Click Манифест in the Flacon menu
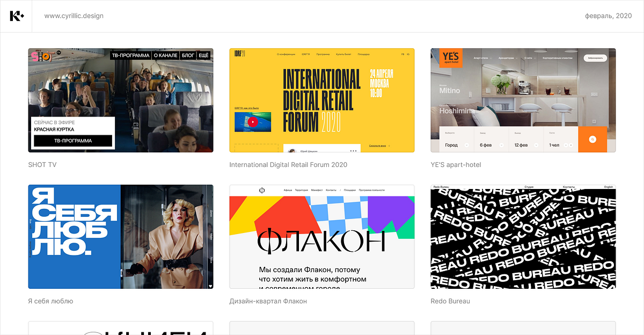The image size is (644, 335). click(x=317, y=190)
